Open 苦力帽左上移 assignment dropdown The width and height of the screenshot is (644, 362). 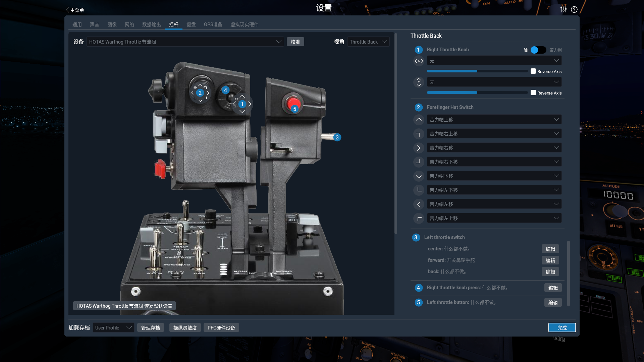[x=494, y=218]
